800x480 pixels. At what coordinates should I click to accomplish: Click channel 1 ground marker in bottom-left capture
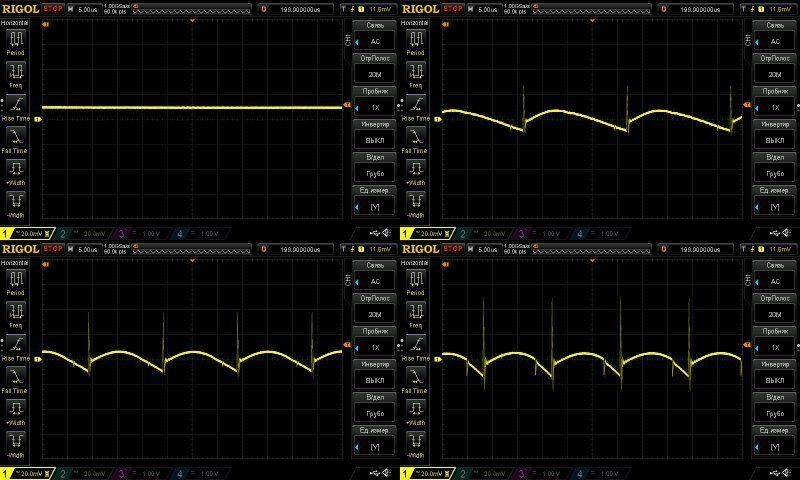pos(38,359)
